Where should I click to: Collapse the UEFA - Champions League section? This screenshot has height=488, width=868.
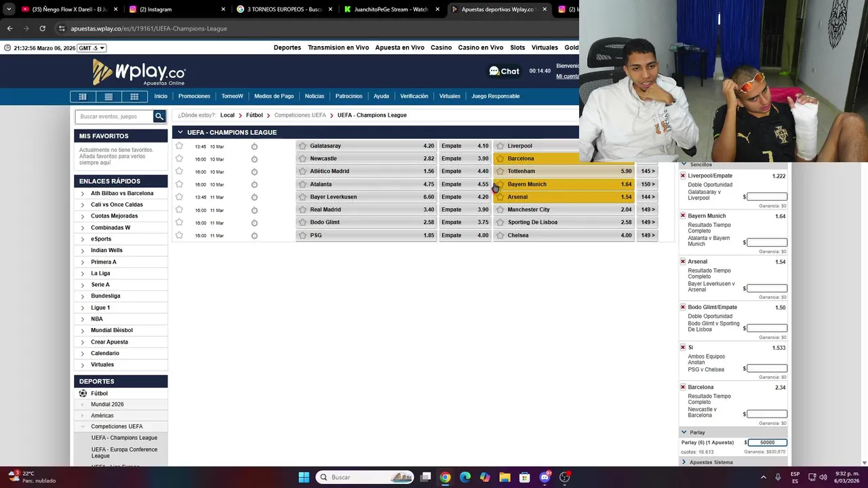pos(180,132)
